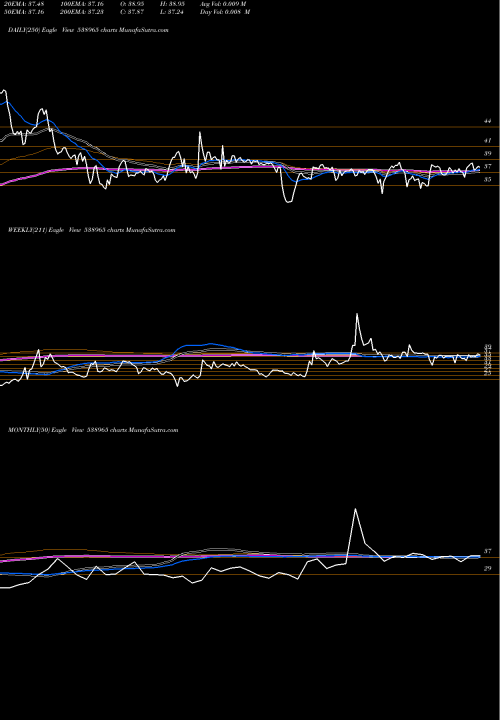
Task: Click the MONTHLY(50) chart title
Action: tap(93, 430)
